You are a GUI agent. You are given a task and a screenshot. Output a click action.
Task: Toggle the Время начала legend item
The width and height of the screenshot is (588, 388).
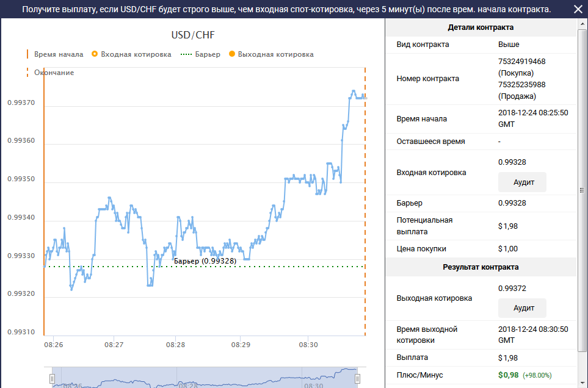pos(55,54)
